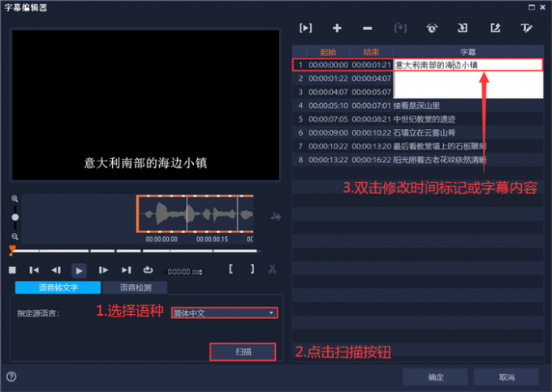The height and width of the screenshot is (392, 552).
Task: Open the text options T icon
Action: [527, 28]
